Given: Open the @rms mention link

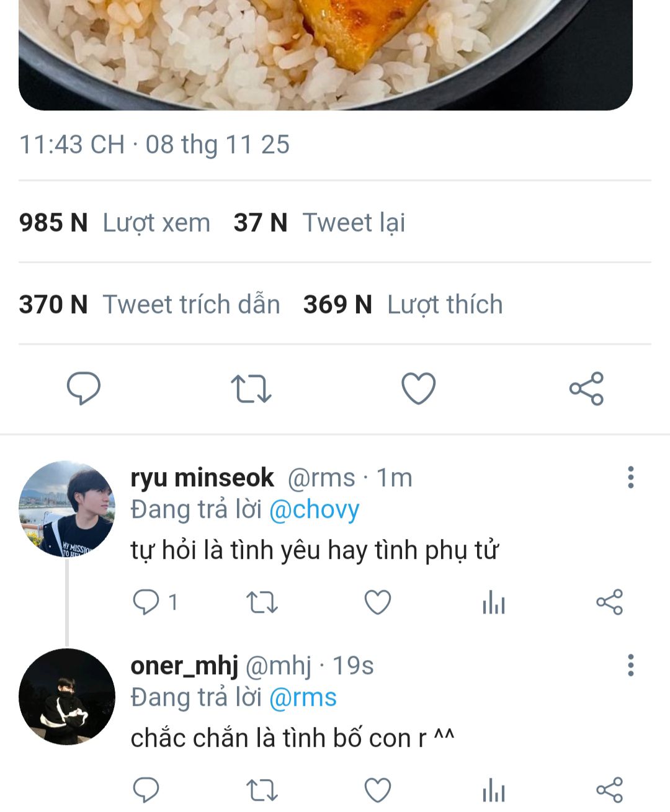Looking at the screenshot, I should coord(303,698).
